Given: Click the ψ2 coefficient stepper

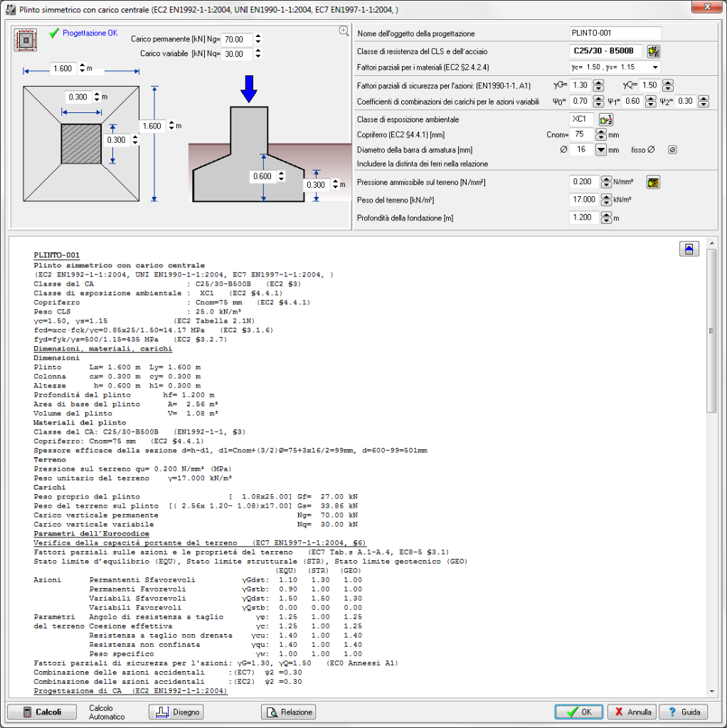Looking at the screenshot, I should click(x=704, y=101).
